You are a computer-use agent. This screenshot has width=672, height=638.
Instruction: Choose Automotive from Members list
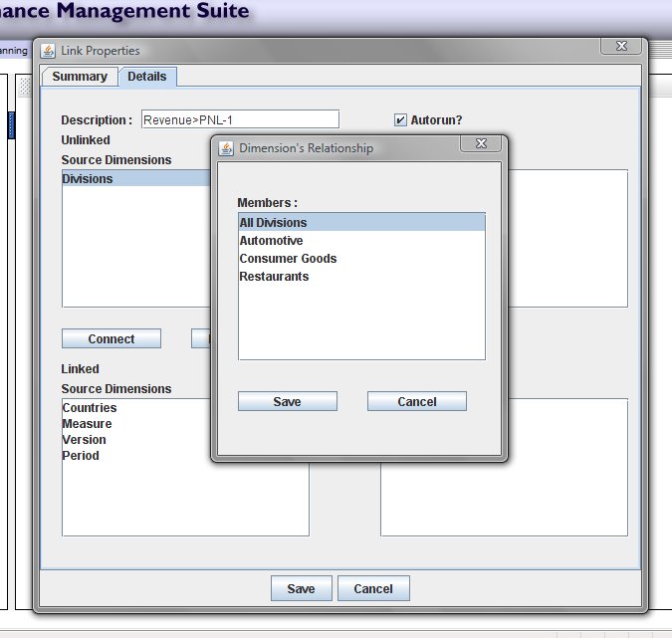coord(272,241)
